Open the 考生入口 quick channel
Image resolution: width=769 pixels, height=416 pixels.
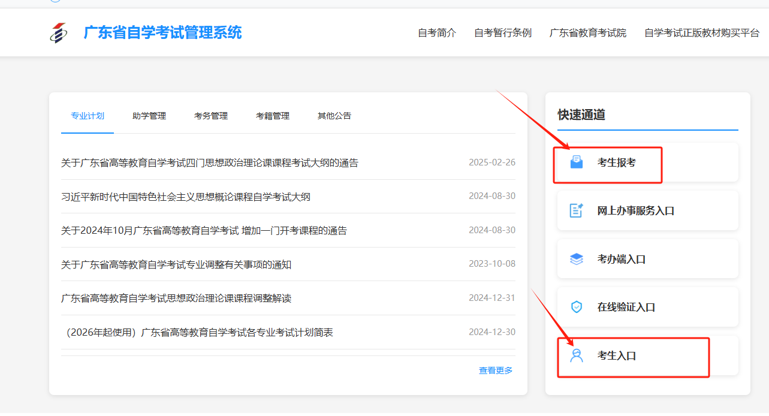[x=647, y=356]
